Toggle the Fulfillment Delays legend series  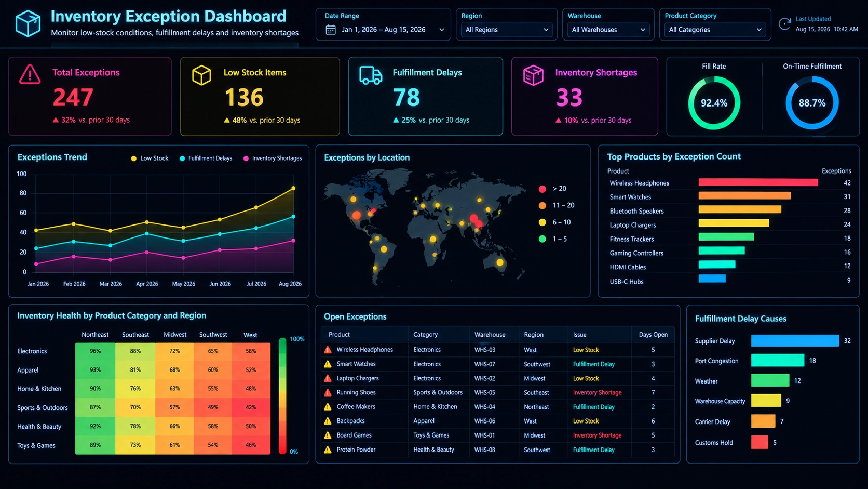(206, 158)
